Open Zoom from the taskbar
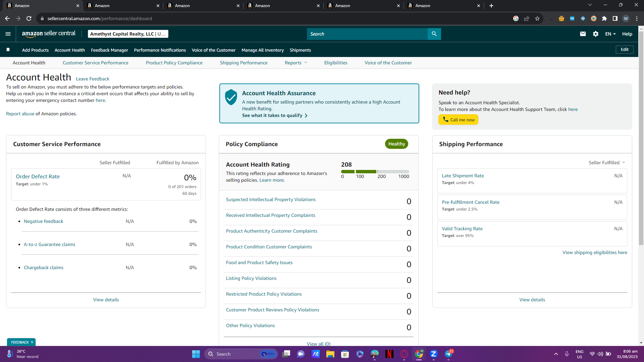The image size is (644, 362). pyautogui.click(x=434, y=354)
